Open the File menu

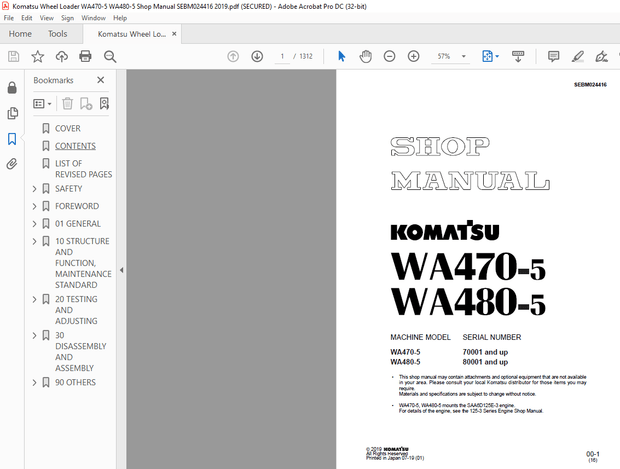coord(9,18)
